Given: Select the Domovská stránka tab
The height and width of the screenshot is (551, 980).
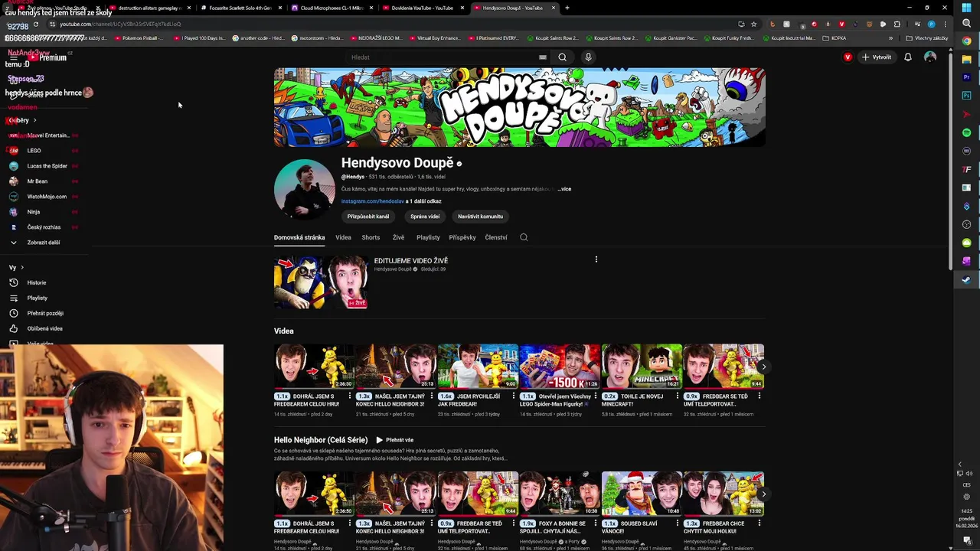Looking at the screenshot, I should click(x=299, y=237).
